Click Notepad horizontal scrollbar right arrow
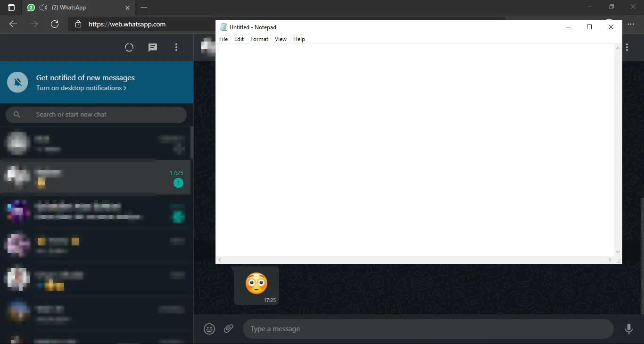The height and width of the screenshot is (344, 644). (610, 260)
